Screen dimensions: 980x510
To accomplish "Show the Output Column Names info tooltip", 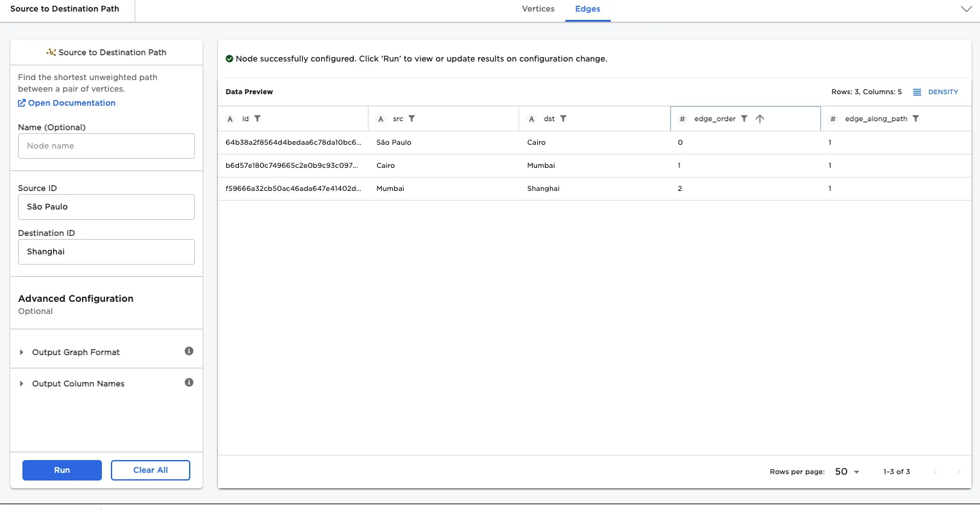I will click(189, 382).
